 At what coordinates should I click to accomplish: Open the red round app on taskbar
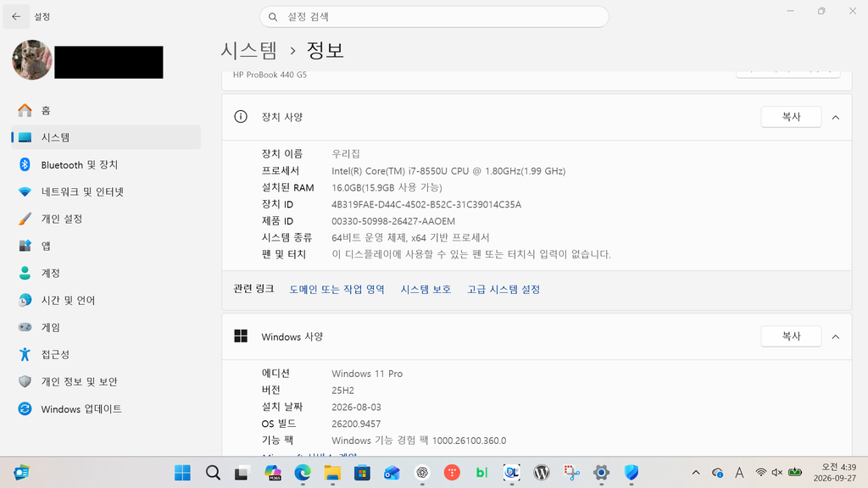coord(452,473)
